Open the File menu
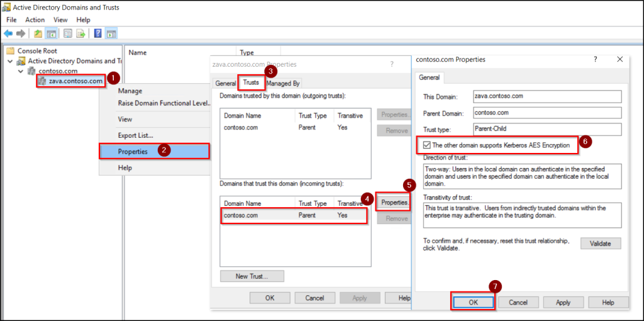Viewport: 644px width, 321px height. [x=11, y=20]
